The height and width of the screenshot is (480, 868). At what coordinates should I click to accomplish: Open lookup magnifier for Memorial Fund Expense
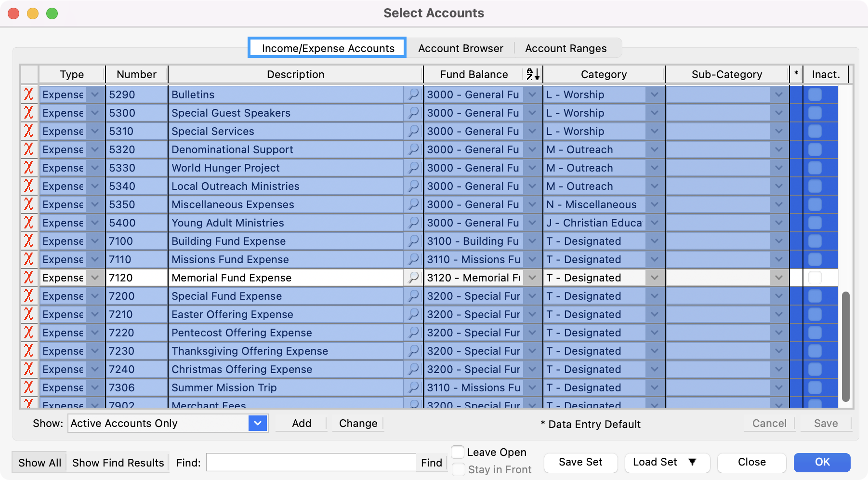[413, 278]
